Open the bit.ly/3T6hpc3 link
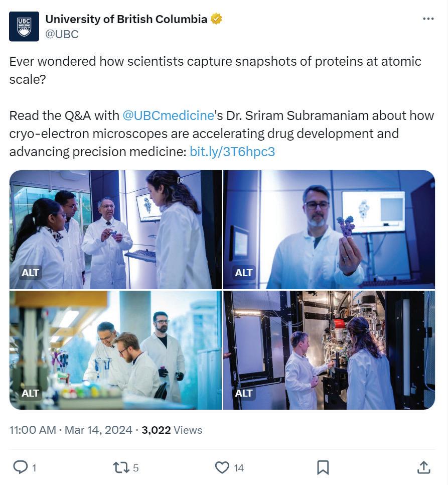 point(232,152)
